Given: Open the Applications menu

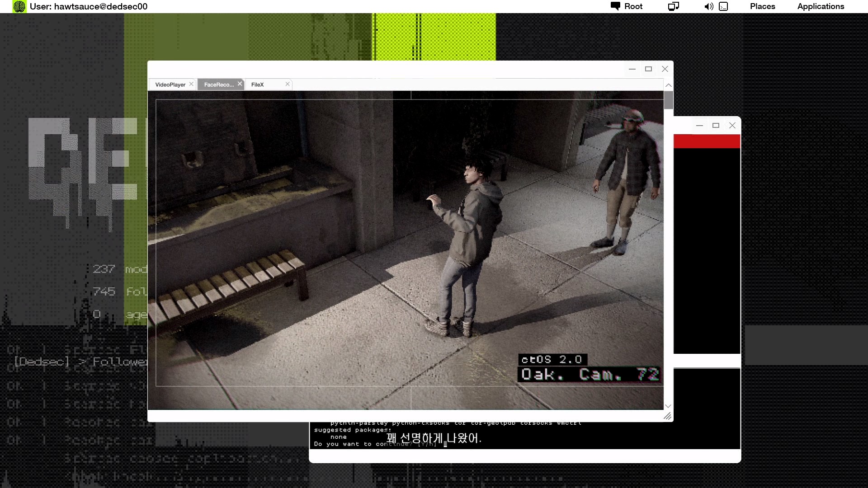Looking at the screenshot, I should (821, 6).
